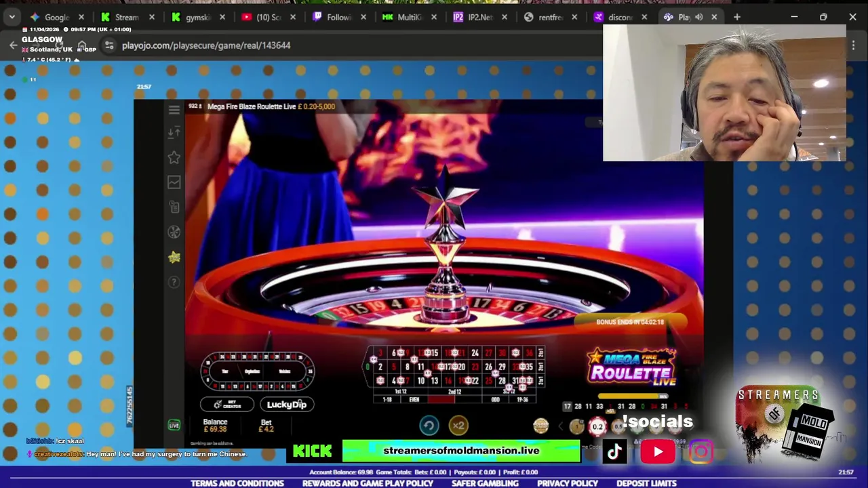
Task: Open the YouTube social icon
Action: pos(658,451)
